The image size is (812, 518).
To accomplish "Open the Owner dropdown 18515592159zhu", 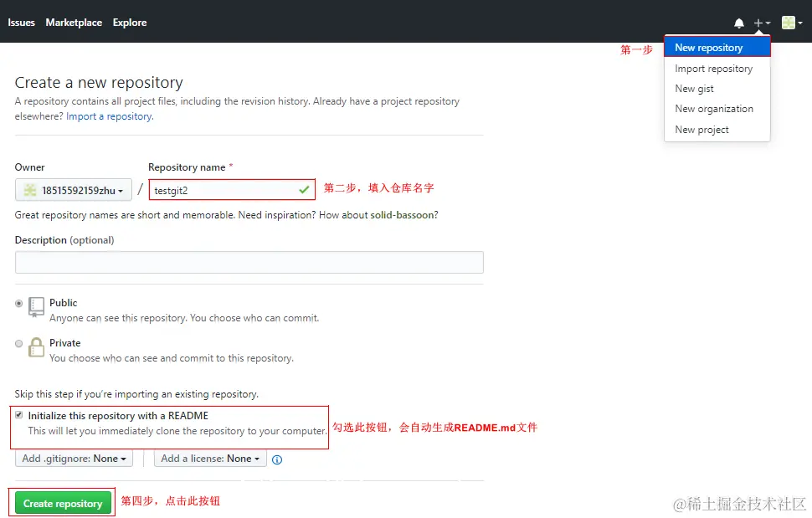I will coord(74,190).
